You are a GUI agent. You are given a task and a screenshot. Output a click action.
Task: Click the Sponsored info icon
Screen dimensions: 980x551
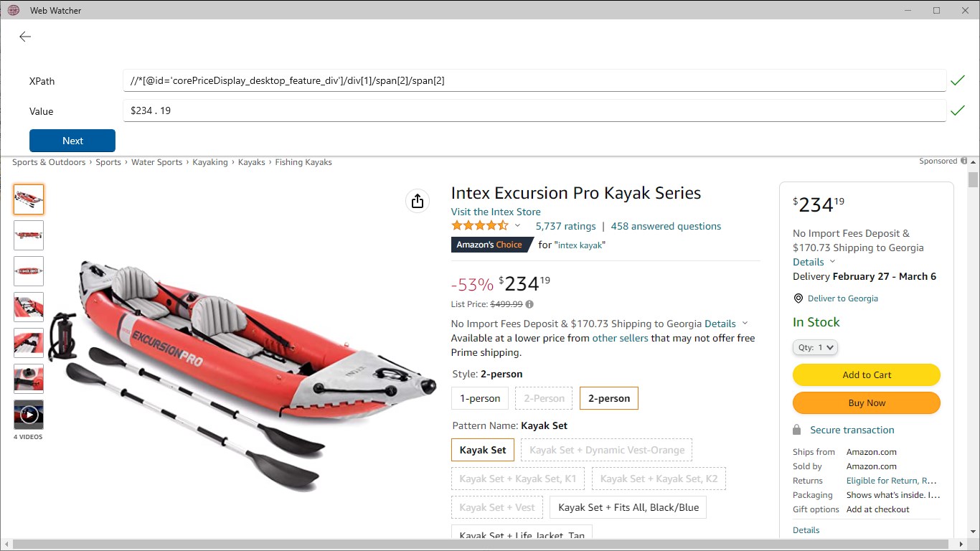click(x=963, y=161)
